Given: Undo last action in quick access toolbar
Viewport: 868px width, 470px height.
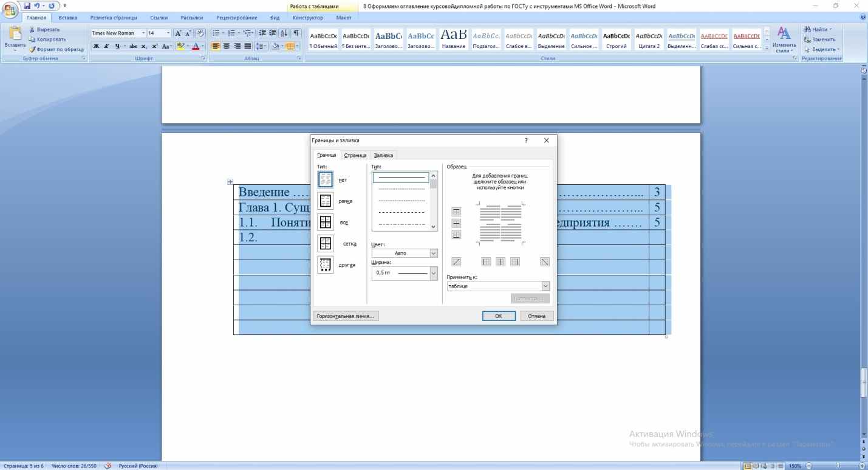Looking at the screenshot, I should pos(38,6).
